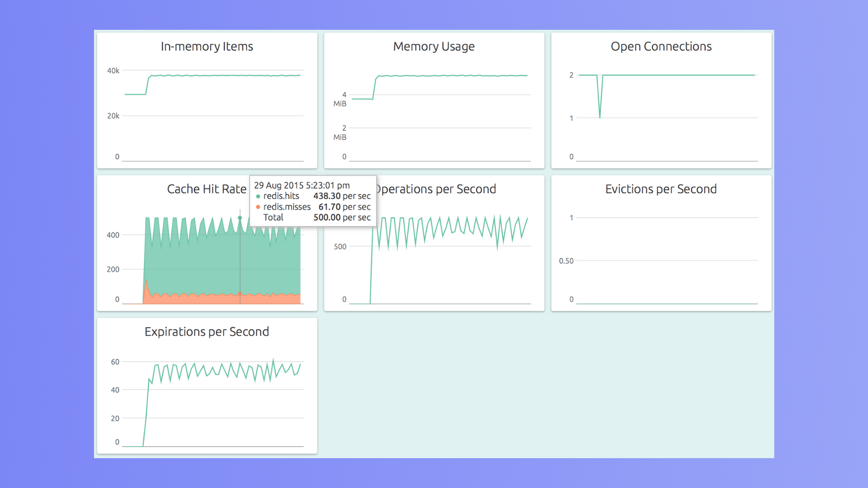Click the 40k axis label on In-memory Items
Image resolution: width=868 pixels, height=488 pixels.
(113, 70)
